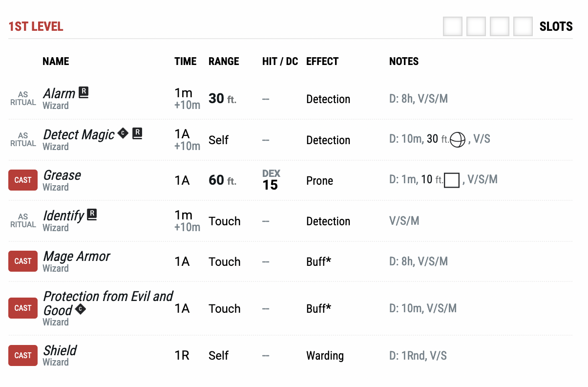The height and width of the screenshot is (387, 588).
Task: Check the second 1st level spell slot
Action: point(476,26)
